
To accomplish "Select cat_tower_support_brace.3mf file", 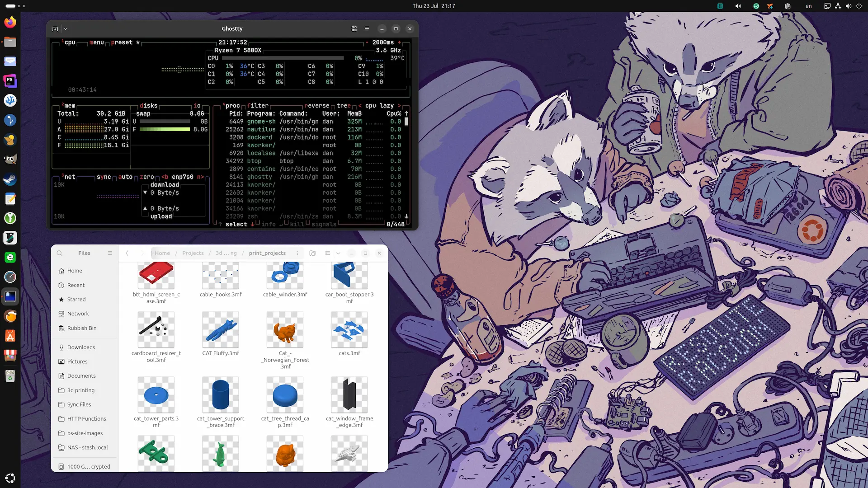I will 221,402.
